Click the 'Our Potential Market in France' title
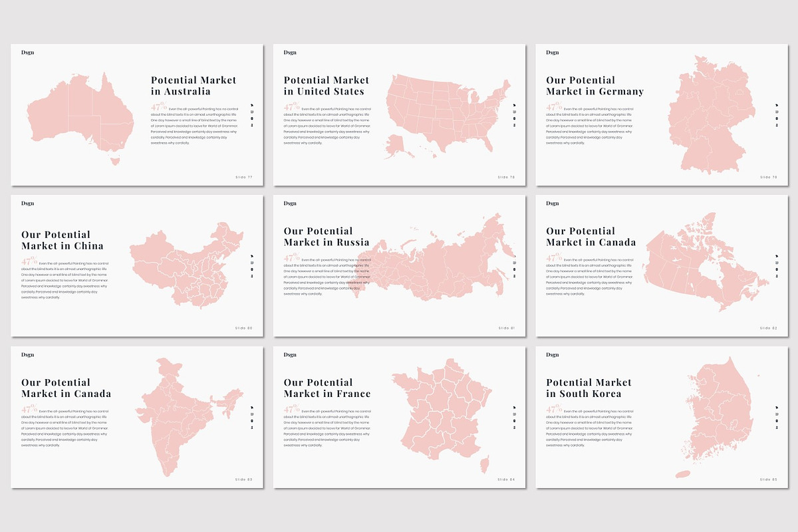The width and height of the screenshot is (798, 532). pos(327,388)
